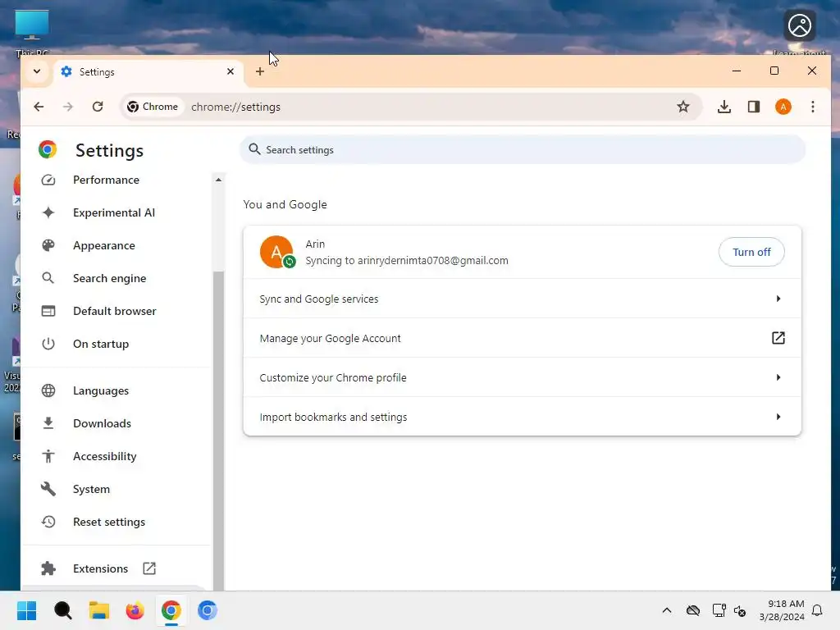Screen dimensions: 840x630
Task: Expand Sync and Google services
Action: (522, 299)
